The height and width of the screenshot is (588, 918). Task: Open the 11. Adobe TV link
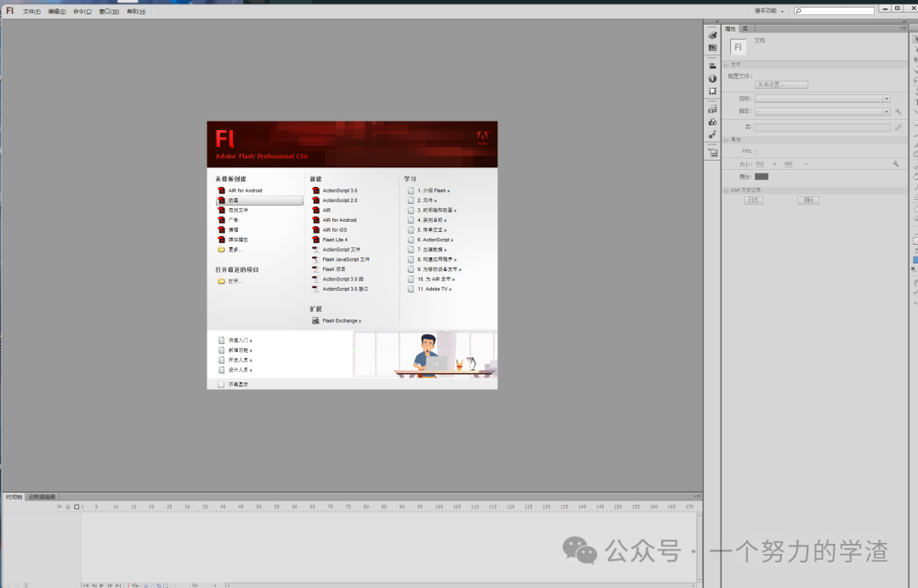[x=433, y=289]
